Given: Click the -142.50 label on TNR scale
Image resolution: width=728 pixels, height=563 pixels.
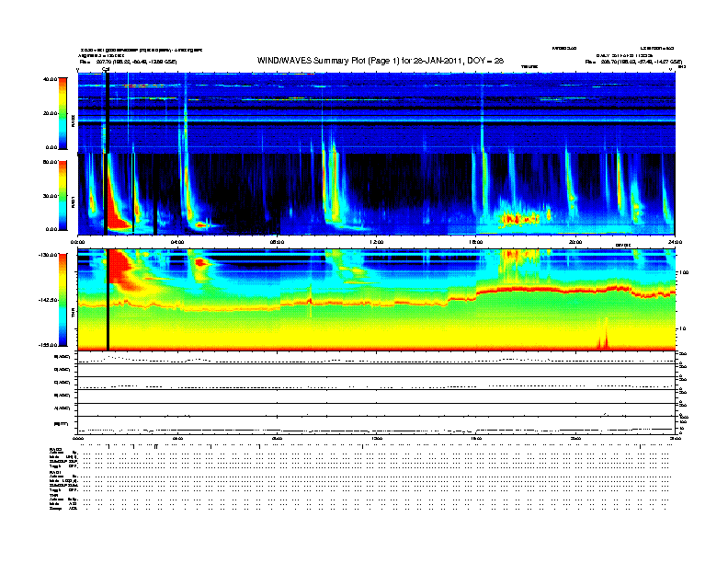Looking at the screenshot, I should click(x=48, y=300).
